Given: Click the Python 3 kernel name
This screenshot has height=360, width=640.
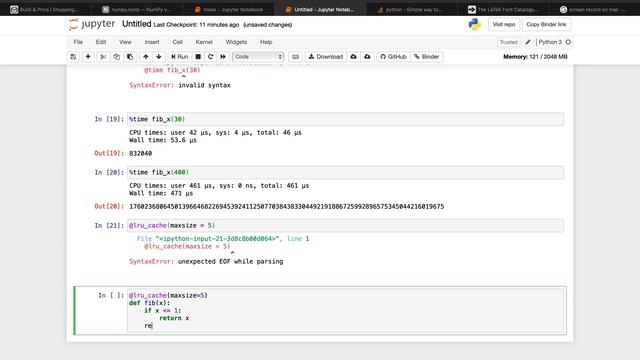Looking at the screenshot, I should point(550,42).
